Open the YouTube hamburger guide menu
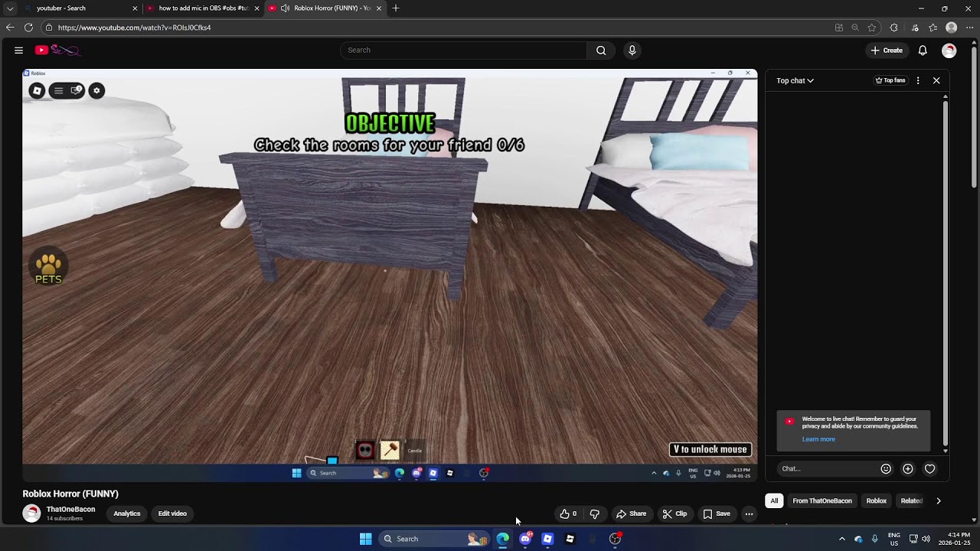Viewport: 980px width, 551px height. click(18, 51)
